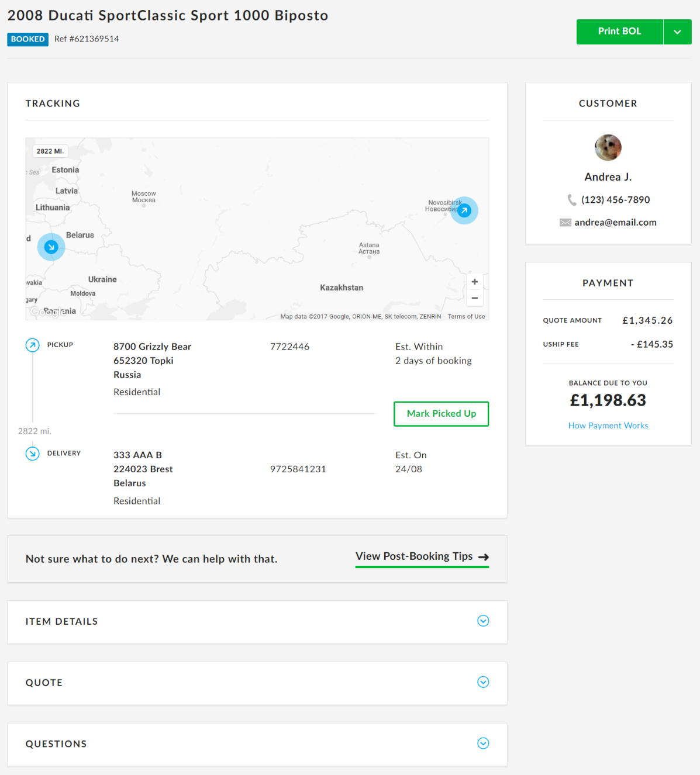Click the Pickup arrow icon in the timeline
The height and width of the screenshot is (775, 700).
[x=33, y=345]
